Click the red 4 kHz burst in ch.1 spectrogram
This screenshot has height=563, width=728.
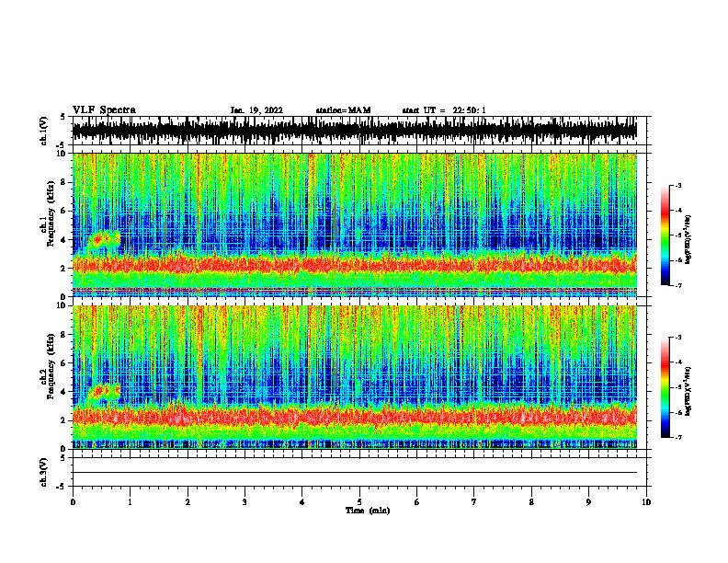coord(104,241)
